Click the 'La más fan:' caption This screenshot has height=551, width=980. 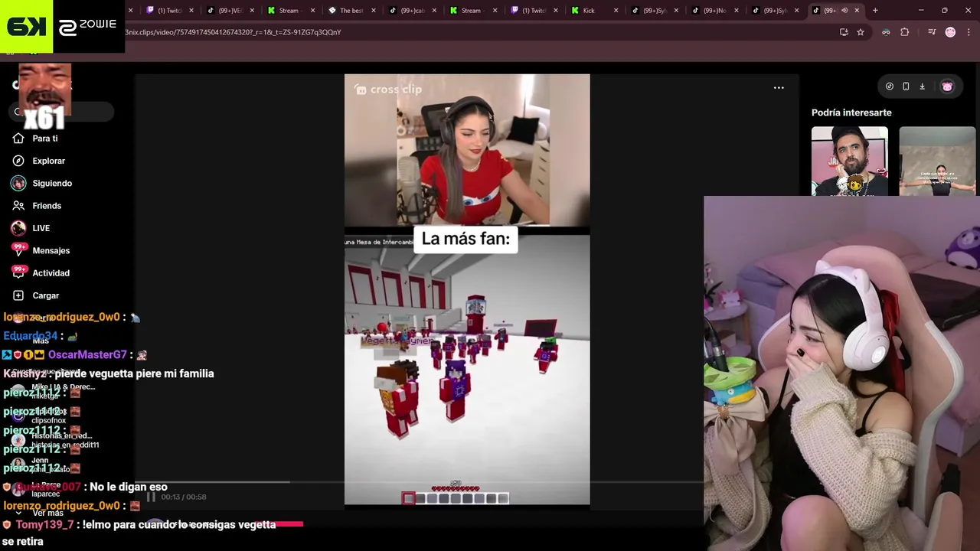click(x=465, y=239)
